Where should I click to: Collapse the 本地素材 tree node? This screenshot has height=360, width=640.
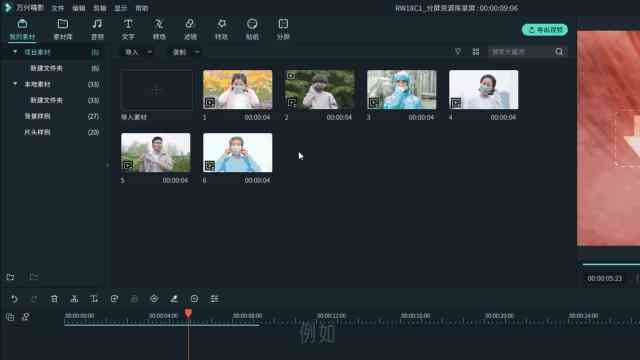[x=15, y=84]
